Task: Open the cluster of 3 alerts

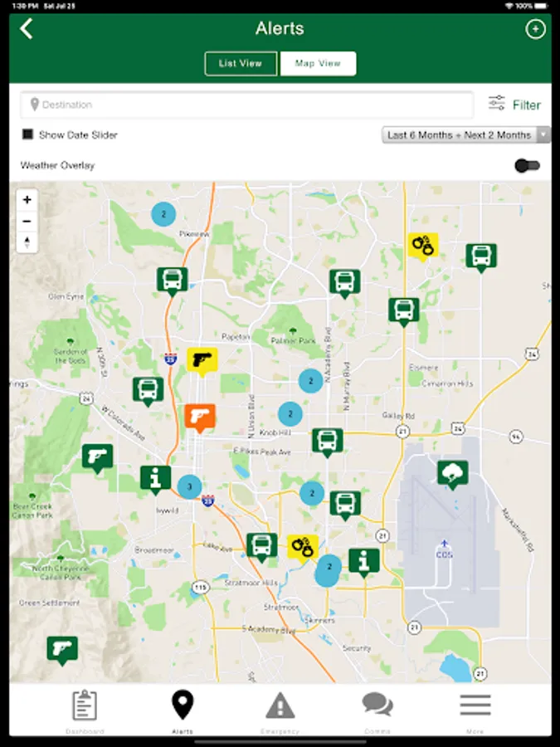Action: (189, 486)
